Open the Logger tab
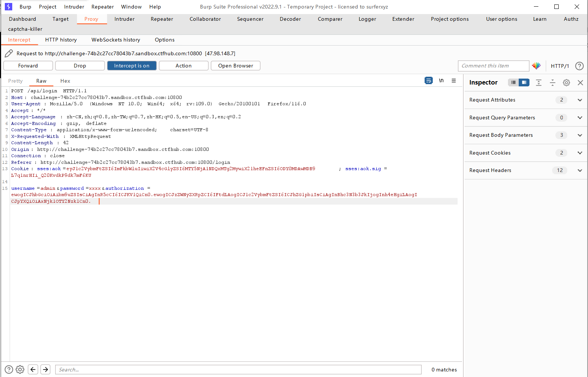Screen dimensions: 588x377 [x=368, y=19]
